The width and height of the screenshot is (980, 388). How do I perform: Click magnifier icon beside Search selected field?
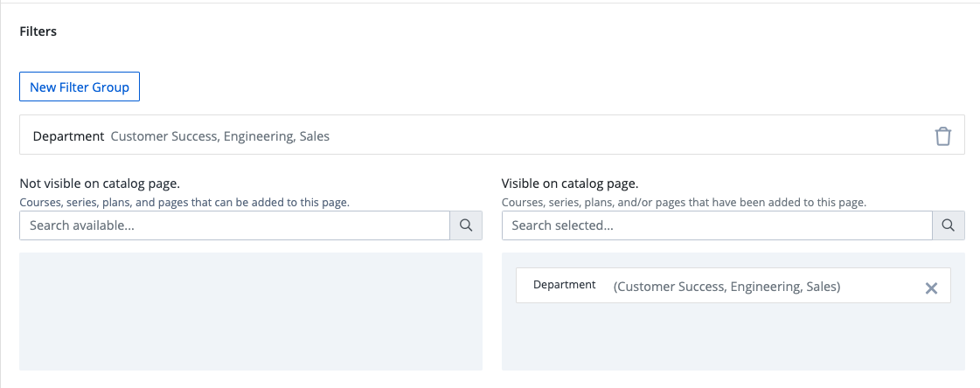pyautogui.click(x=949, y=225)
